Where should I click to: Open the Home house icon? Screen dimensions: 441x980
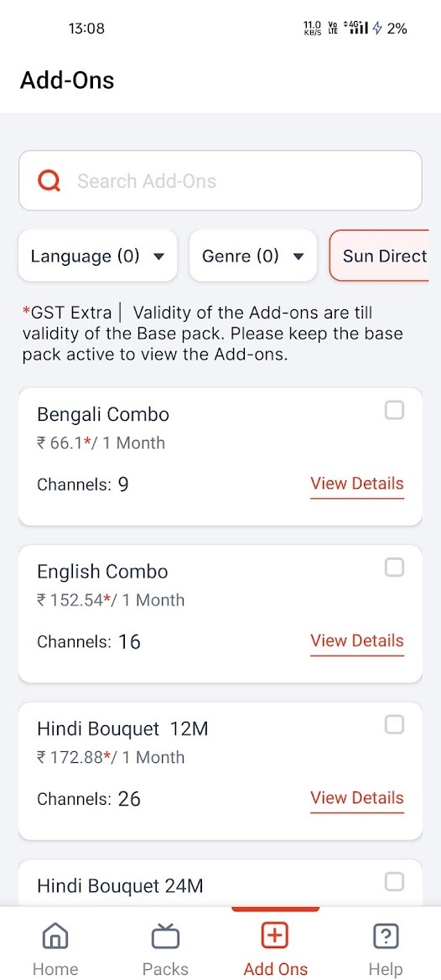55,936
